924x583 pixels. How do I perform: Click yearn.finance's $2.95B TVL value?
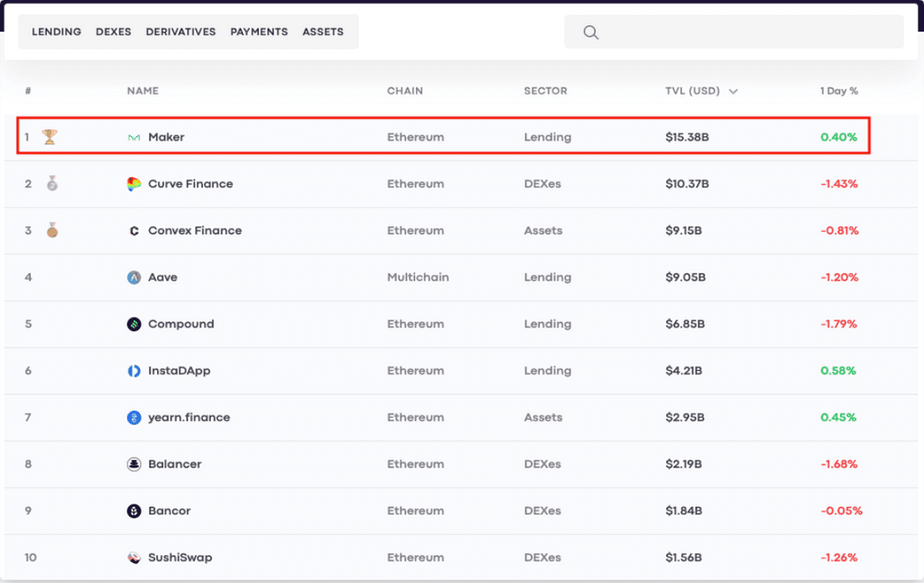(685, 417)
